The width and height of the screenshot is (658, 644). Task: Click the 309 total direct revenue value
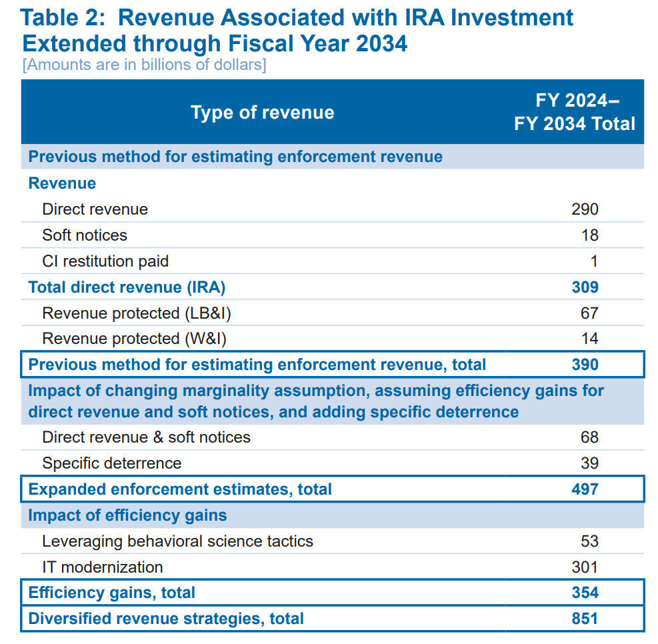point(585,287)
